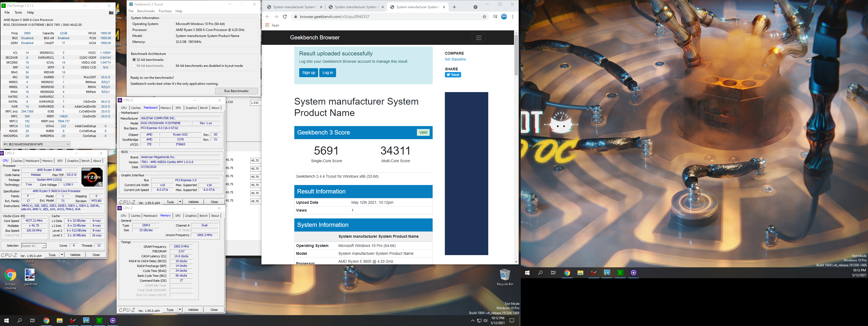Click the camera screenshot icon in ZenTimings
868x326 pixels.
click(x=111, y=13)
